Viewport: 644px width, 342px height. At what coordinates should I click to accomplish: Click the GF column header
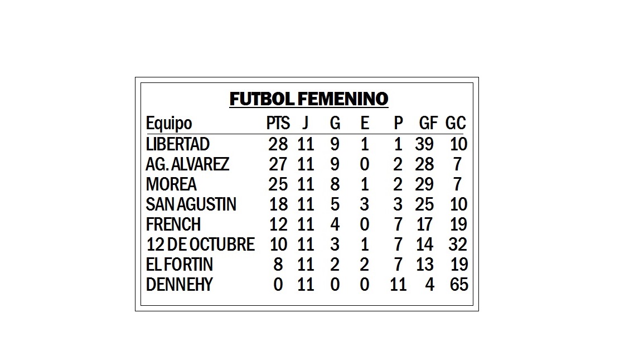point(428,123)
